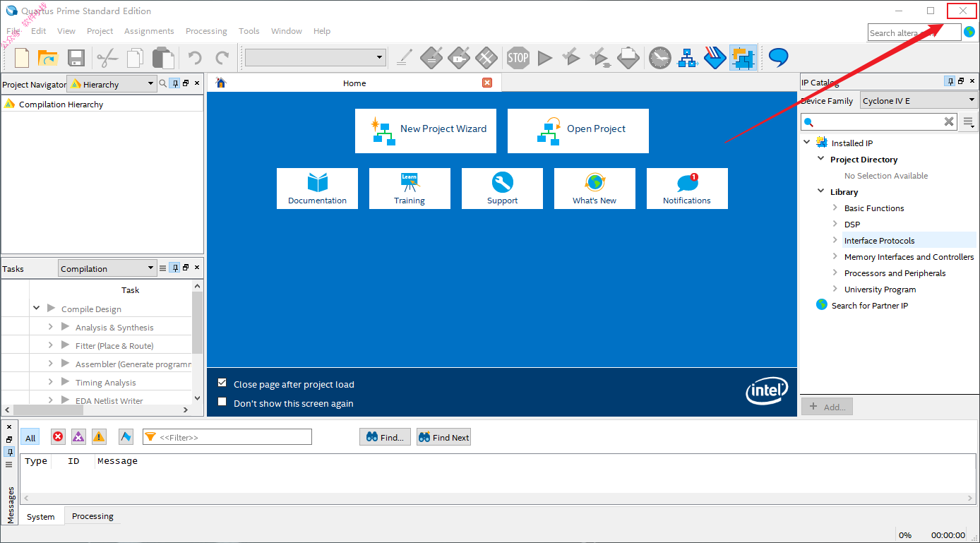This screenshot has width=980, height=543.
Task: Open the Compilation dropdown in Tasks panel
Action: [107, 268]
